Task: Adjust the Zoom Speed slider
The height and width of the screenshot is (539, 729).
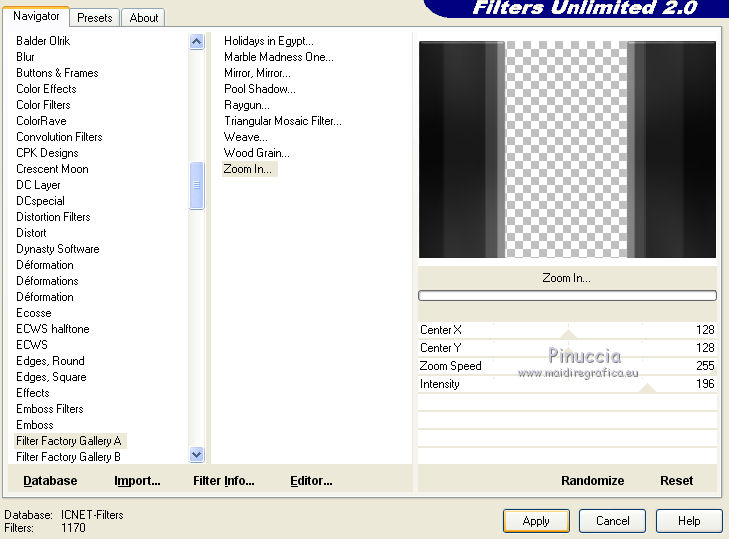Action: [x=567, y=366]
